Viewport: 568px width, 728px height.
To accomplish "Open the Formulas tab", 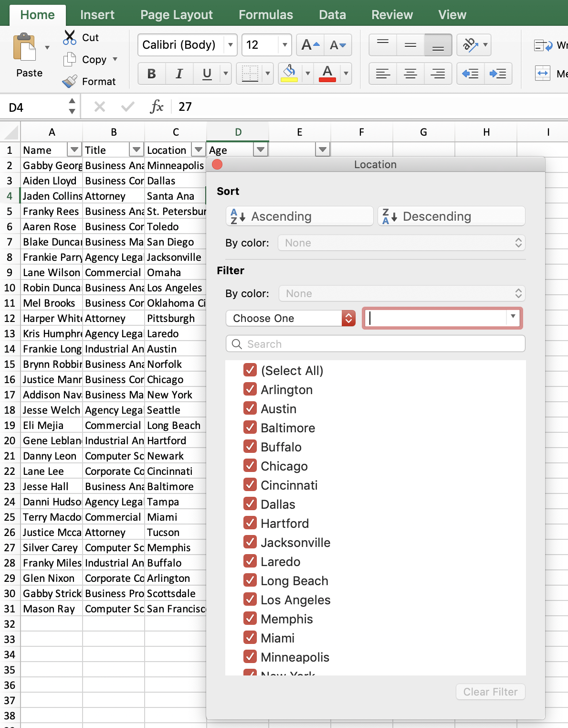I will tap(265, 14).
